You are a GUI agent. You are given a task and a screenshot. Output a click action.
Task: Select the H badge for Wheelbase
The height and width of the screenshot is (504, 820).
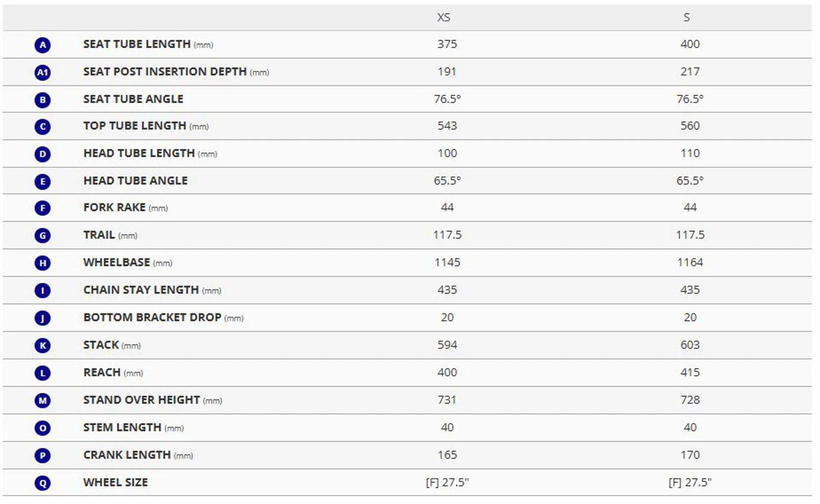(43, 263)
